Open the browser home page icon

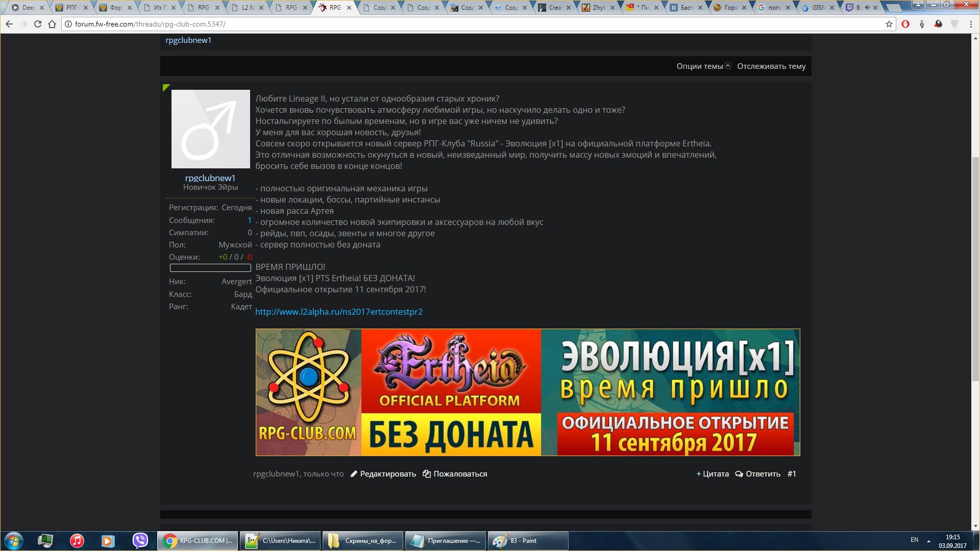click(x=52, y=24)
